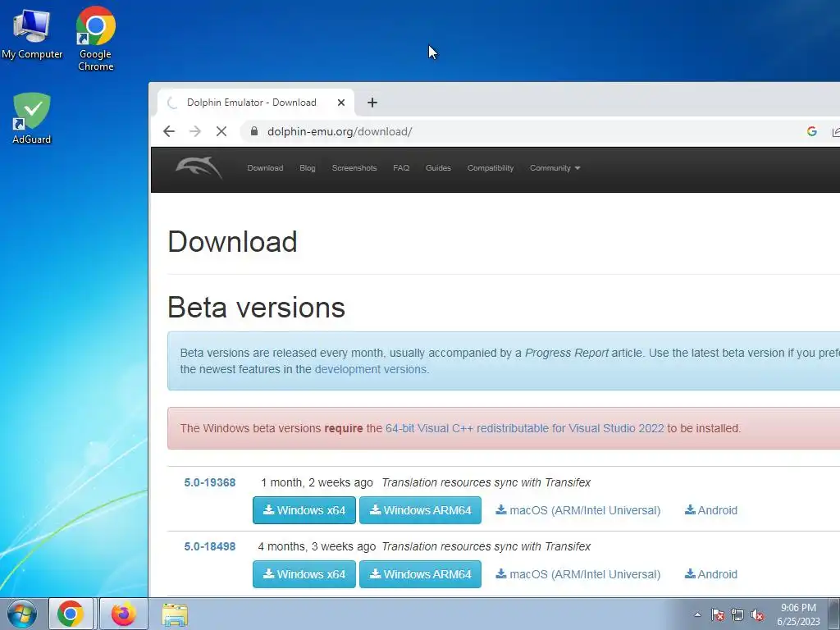
Task: Expand the Community dropdown menu
Action: [555, 167]
